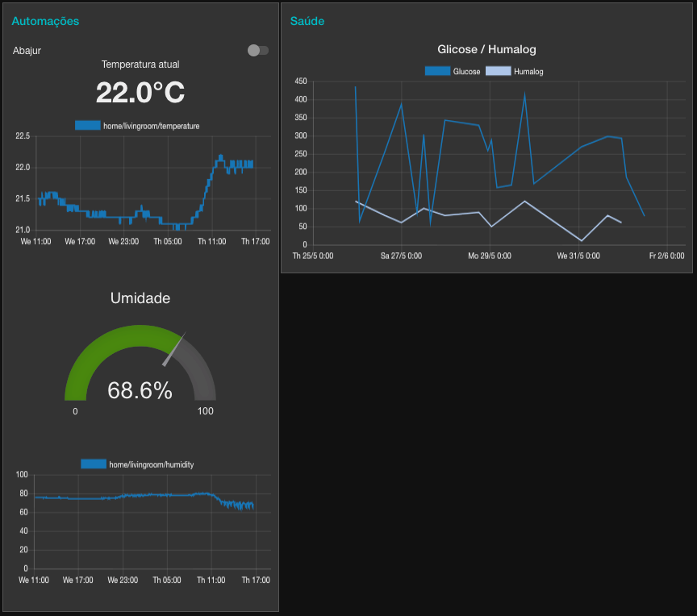Click the home/livingroom/humidity legend swatch

[94, 464]
